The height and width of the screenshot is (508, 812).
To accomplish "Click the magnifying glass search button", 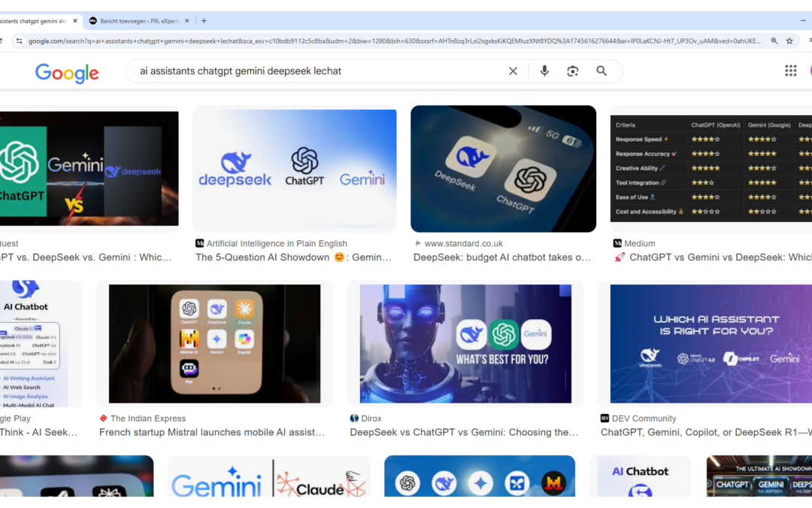I will (601, 71).
